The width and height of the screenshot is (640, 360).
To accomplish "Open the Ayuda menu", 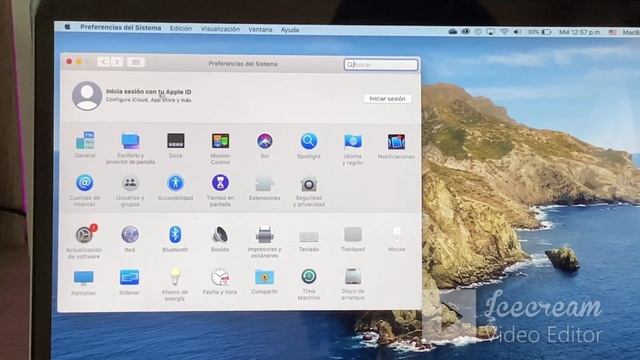I will click(x=290, y=30).
